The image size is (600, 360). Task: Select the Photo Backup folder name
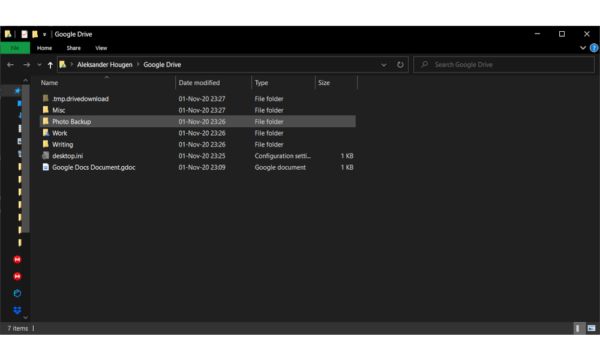tap(72, 122)
